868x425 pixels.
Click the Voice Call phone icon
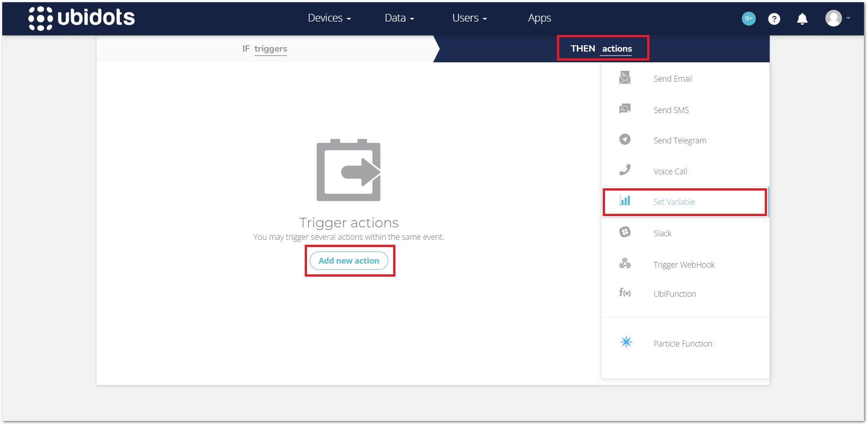tap(625, 170)
